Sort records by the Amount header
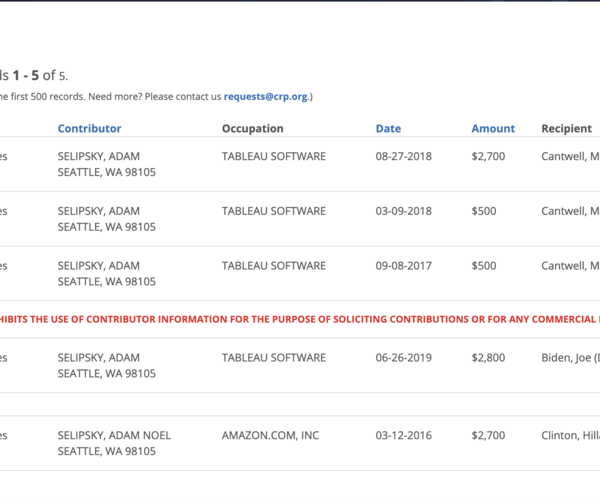The image size is (600, 501). click(x=493, y=129)
